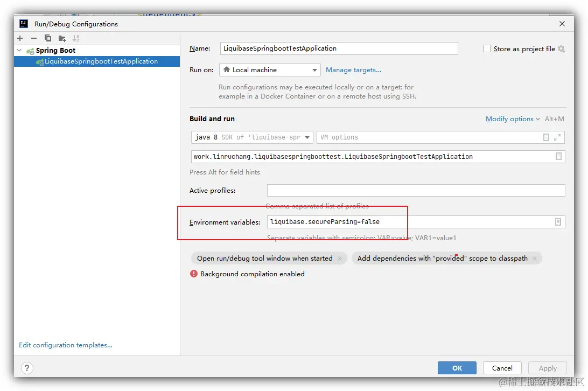Enable Store as project file checkbox

tap(486, 49)
